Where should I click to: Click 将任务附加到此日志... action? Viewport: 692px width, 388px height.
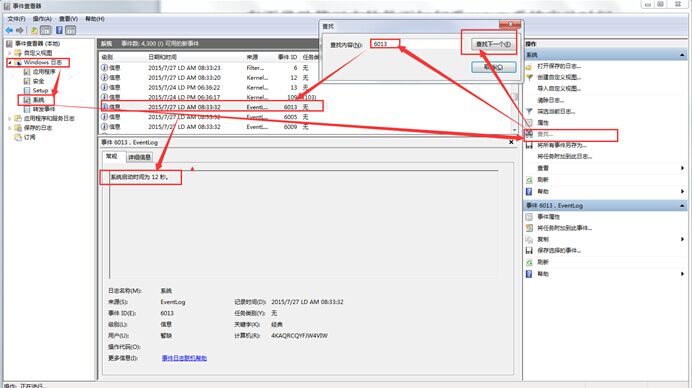pyautogui.click(x=564, y=157)
